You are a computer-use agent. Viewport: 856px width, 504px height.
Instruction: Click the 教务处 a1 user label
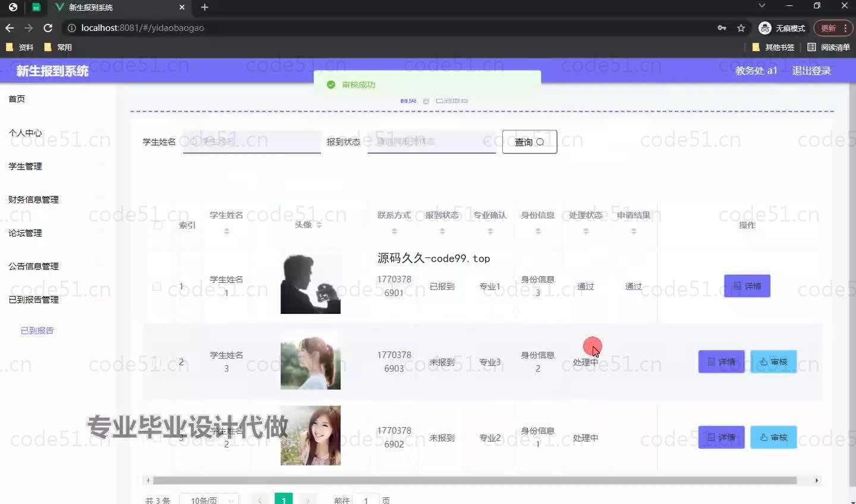756,71
